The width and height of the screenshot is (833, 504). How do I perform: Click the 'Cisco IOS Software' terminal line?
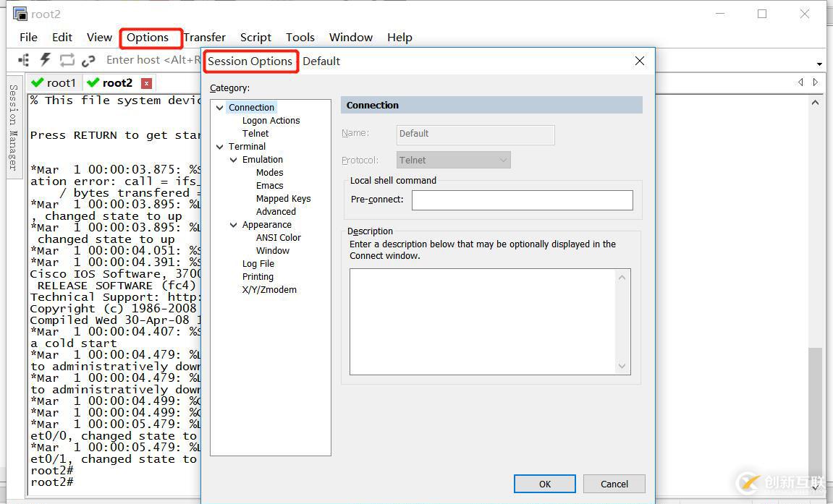(115, 274)
